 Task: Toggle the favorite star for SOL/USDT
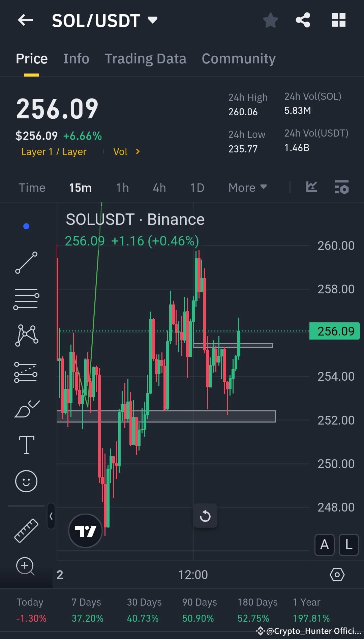point(271,20)
